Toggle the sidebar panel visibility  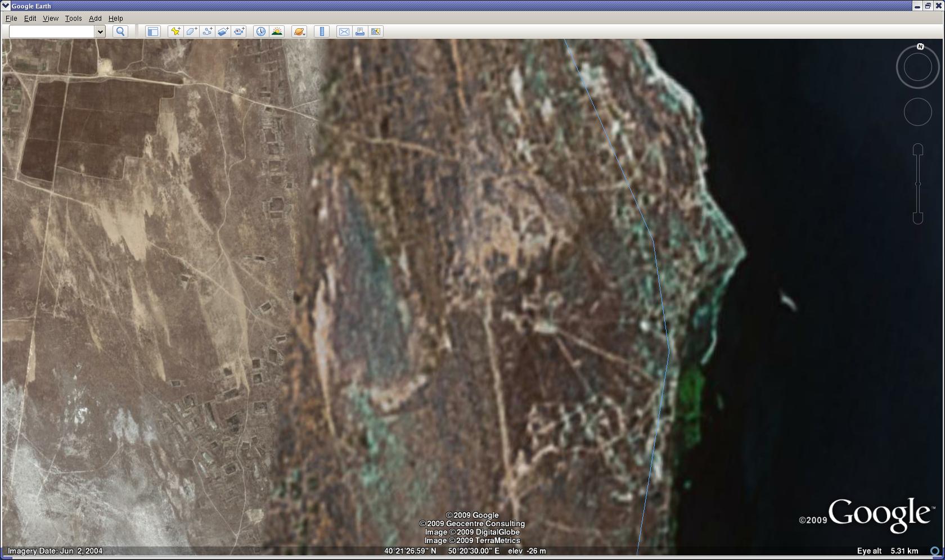tap(152, 31)
